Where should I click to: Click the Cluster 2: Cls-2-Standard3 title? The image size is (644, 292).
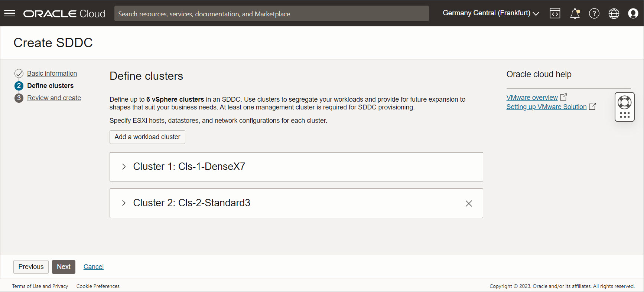coord(192,203)
